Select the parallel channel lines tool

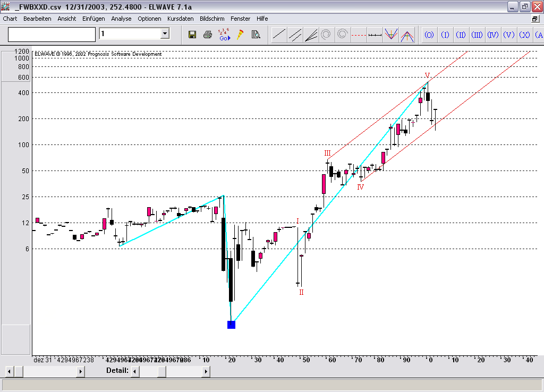[295, 35]
